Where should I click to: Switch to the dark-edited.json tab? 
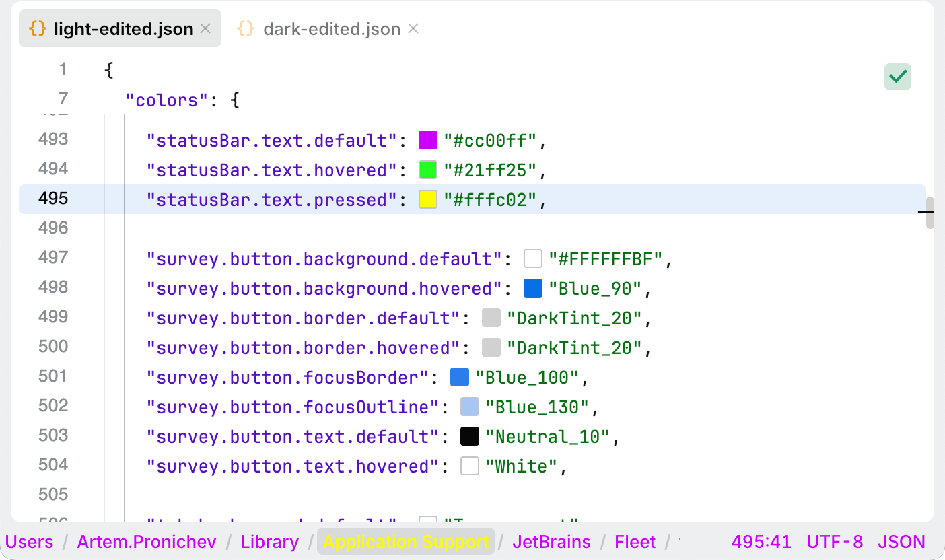click(331, 29)
